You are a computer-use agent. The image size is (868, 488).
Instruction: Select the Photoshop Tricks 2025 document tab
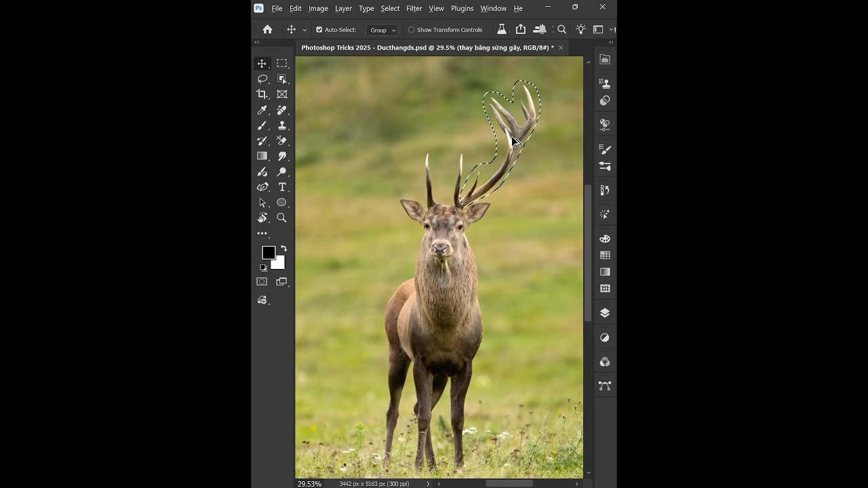[x=427, y=48]
